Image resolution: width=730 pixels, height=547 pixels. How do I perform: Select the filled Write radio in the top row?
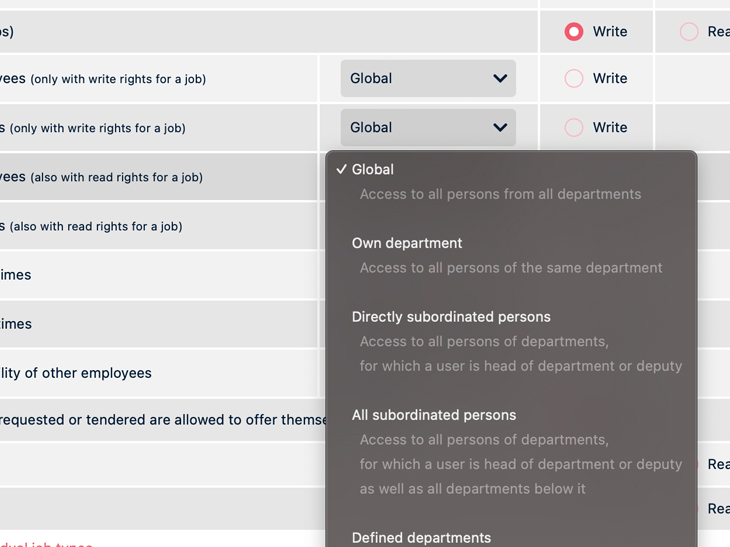click(574, 32)
